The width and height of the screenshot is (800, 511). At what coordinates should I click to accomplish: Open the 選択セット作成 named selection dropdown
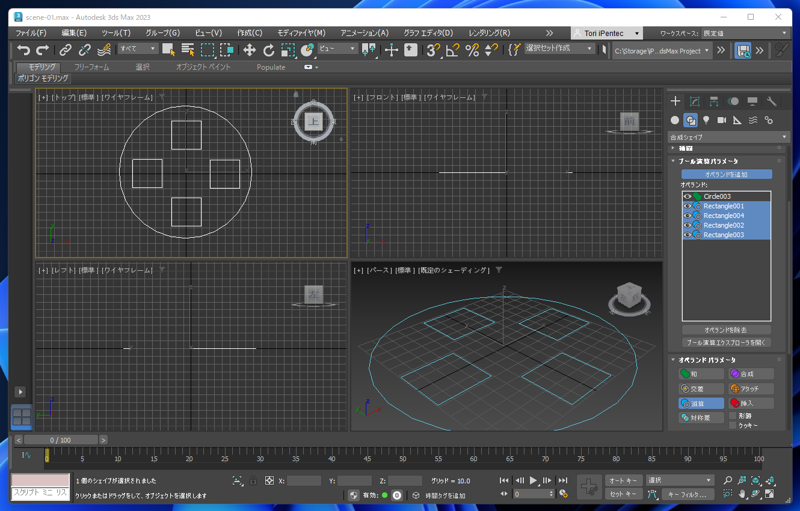pyautogui.click(x=559, y=48)
